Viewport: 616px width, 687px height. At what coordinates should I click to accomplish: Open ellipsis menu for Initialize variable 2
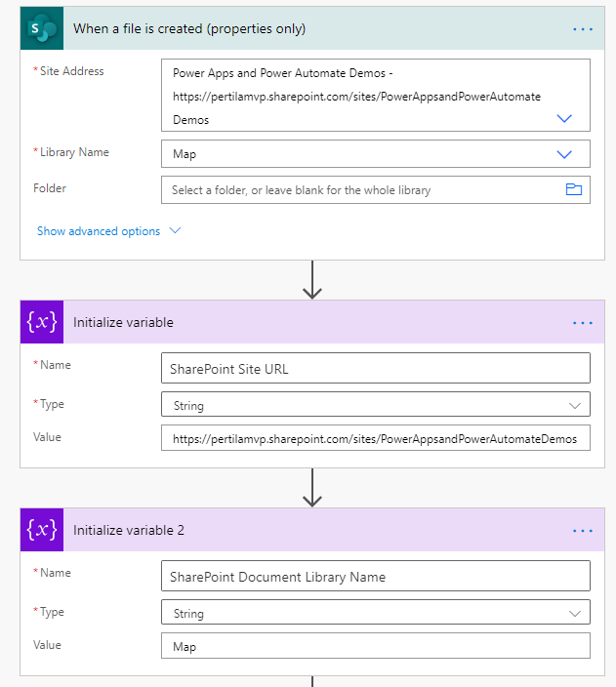(x=583, y=530)
